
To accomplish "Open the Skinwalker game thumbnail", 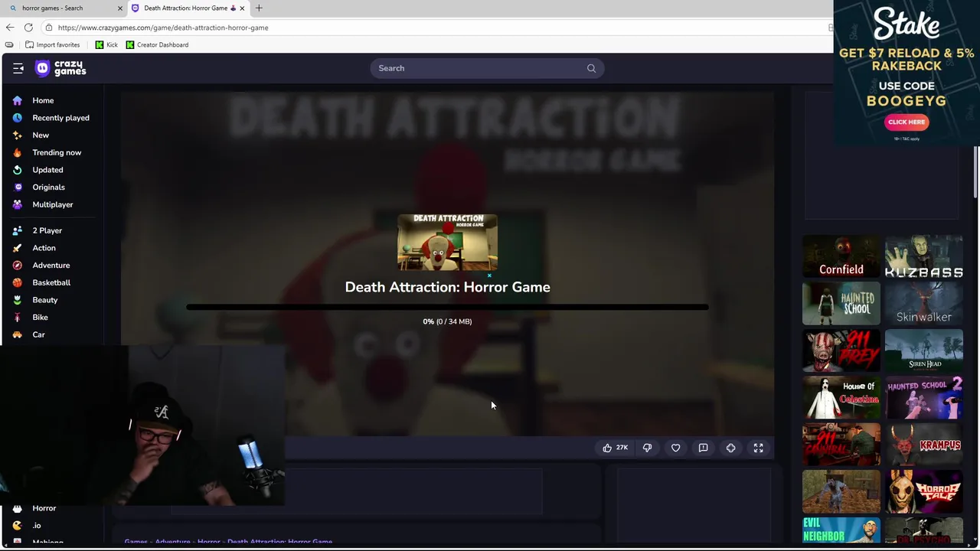I will (x=924, y=304).
